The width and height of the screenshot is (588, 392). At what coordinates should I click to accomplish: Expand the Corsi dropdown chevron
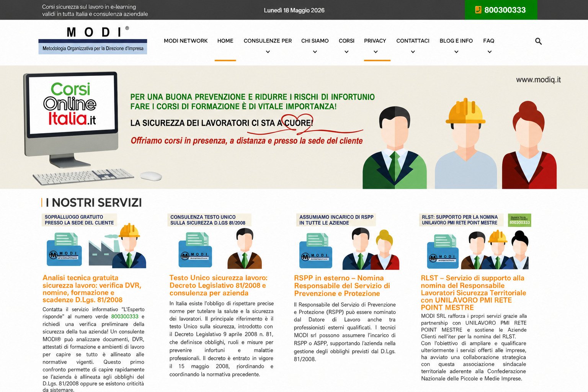[x=346, y=52]
